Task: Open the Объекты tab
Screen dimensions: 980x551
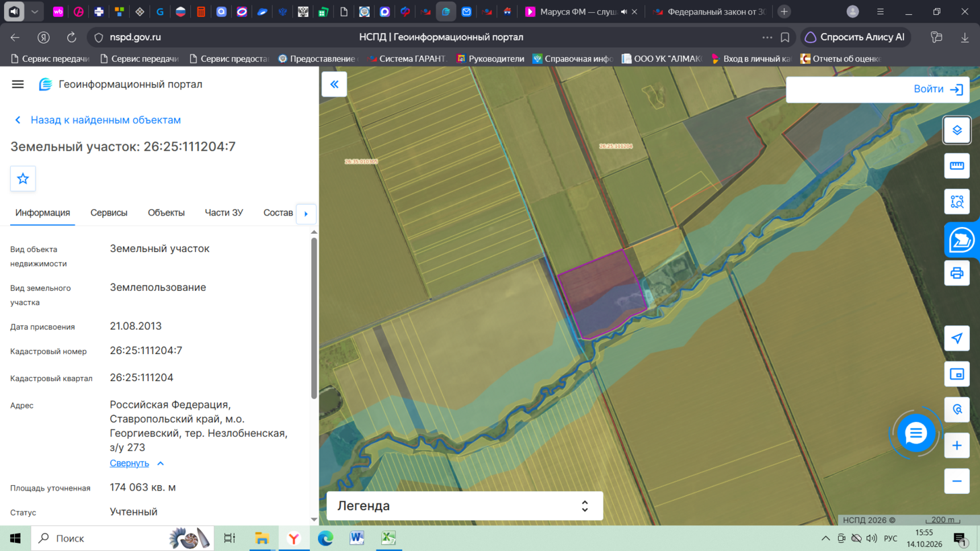Action: (166, 213)
